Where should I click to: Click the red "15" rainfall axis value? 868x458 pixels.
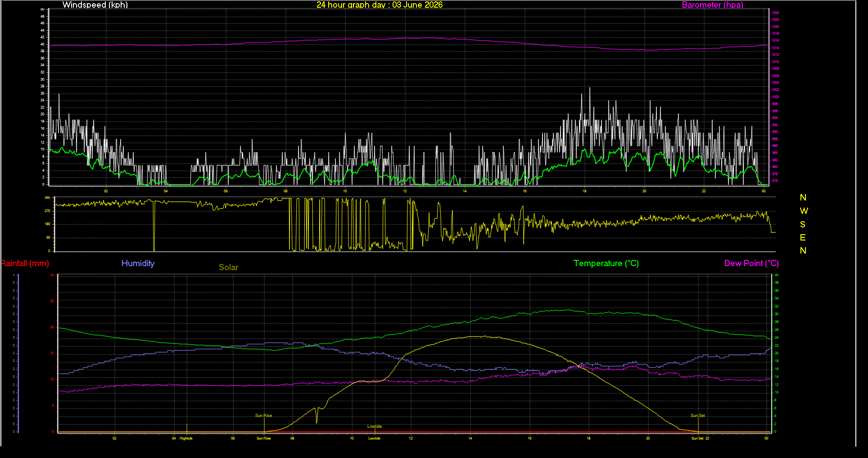pyautogui.click(x=52, y=354)
